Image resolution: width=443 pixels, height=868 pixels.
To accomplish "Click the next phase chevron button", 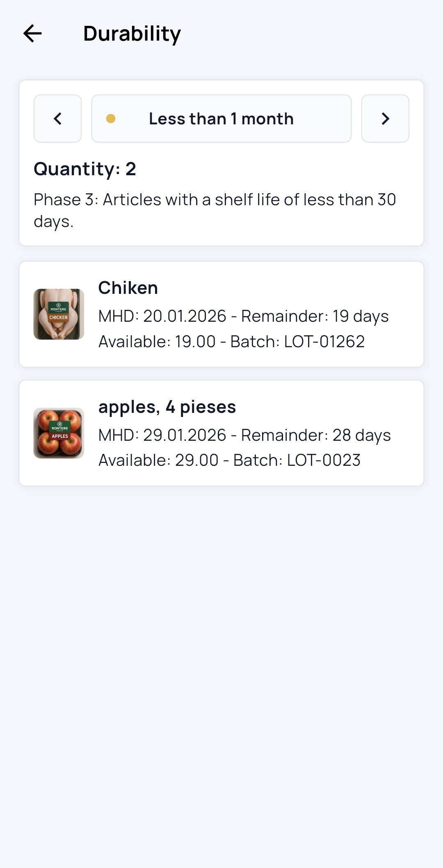I will click(x=385, y=119).
